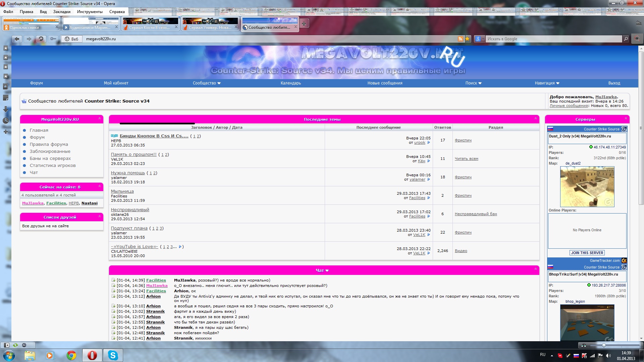The height and width of the screenshot is (362, 644).
Task: Open closed tabs trash icon
Action: pos(638,23)
